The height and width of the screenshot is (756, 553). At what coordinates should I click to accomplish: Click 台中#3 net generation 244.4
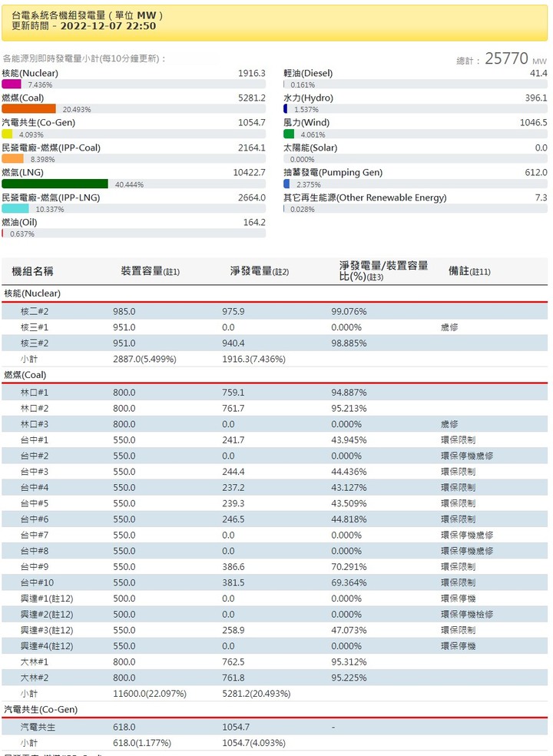click(x=233, y=472)
